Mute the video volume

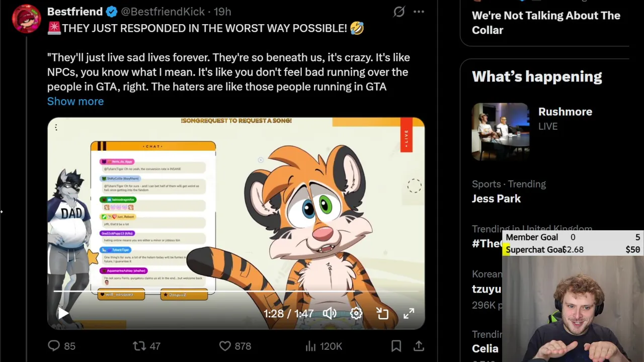click(330, 314)
